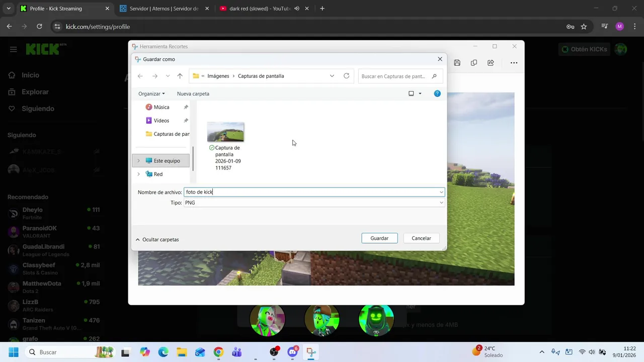Open recommended channel ParanoidOK
The image size is (644, 362).
(53, 232)
